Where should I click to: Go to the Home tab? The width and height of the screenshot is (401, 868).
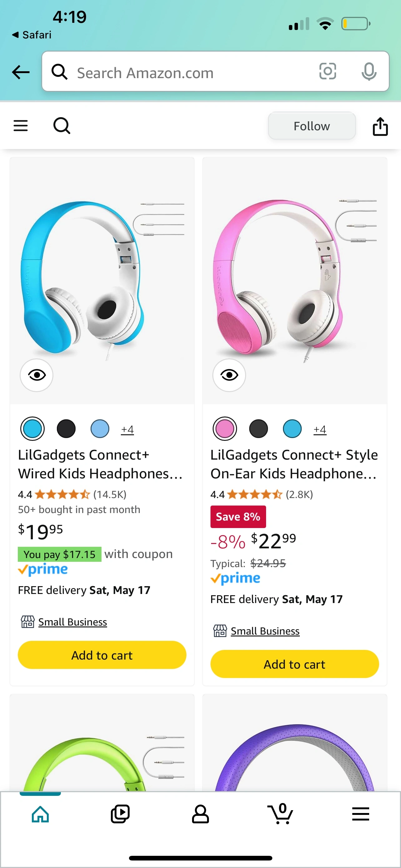coord(40,814)
